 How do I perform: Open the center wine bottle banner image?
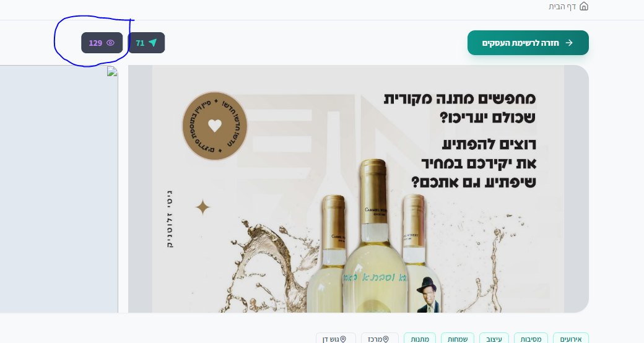[x=358, y=189]
